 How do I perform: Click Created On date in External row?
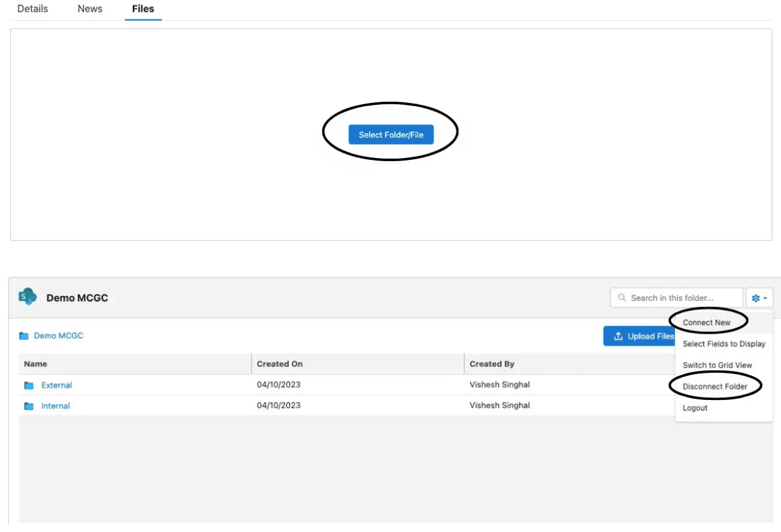click(279, 385)
